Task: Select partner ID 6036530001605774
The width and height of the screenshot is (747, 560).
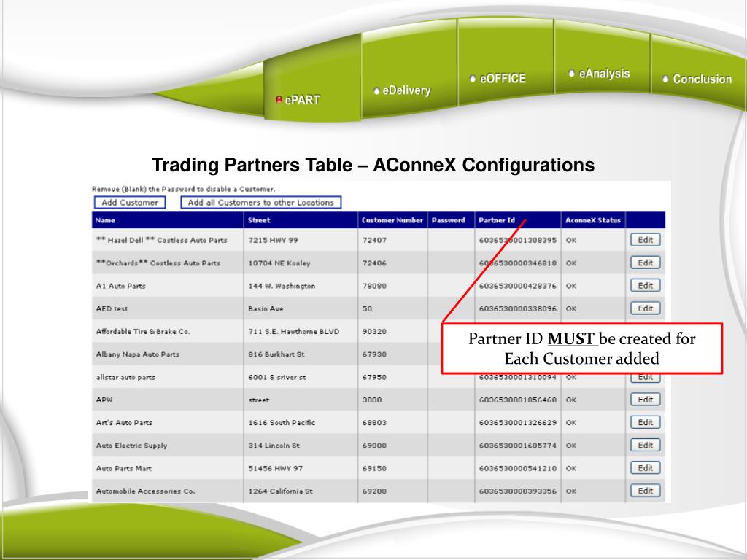Action: coord(518,446)
